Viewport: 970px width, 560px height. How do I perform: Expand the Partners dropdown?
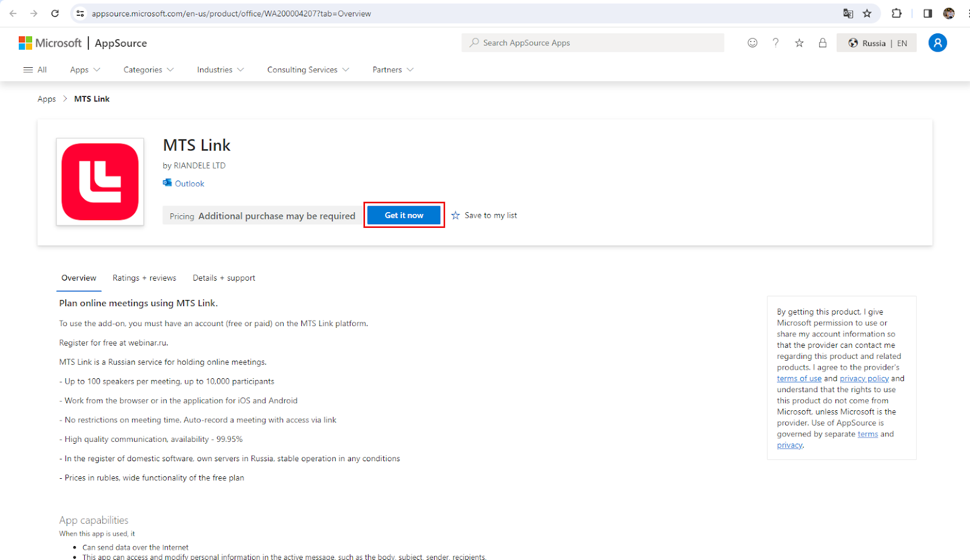(x=393, y=70)
